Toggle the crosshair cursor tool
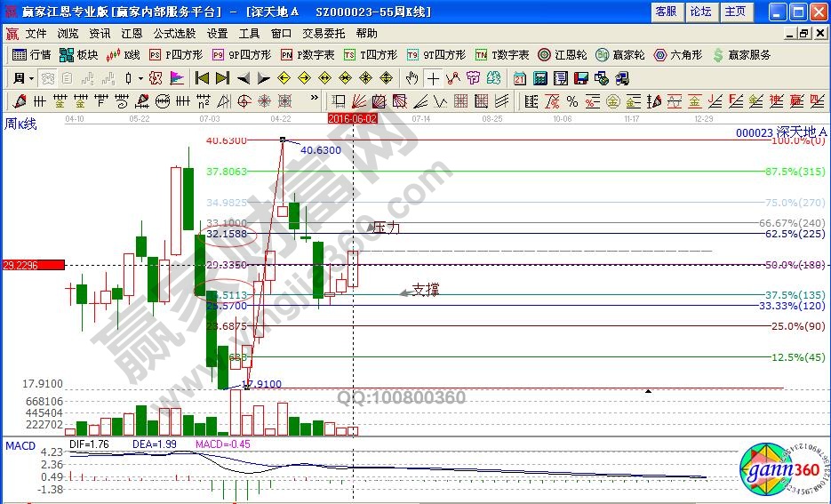This screenshot has height=504, width=831. point(432,78)
